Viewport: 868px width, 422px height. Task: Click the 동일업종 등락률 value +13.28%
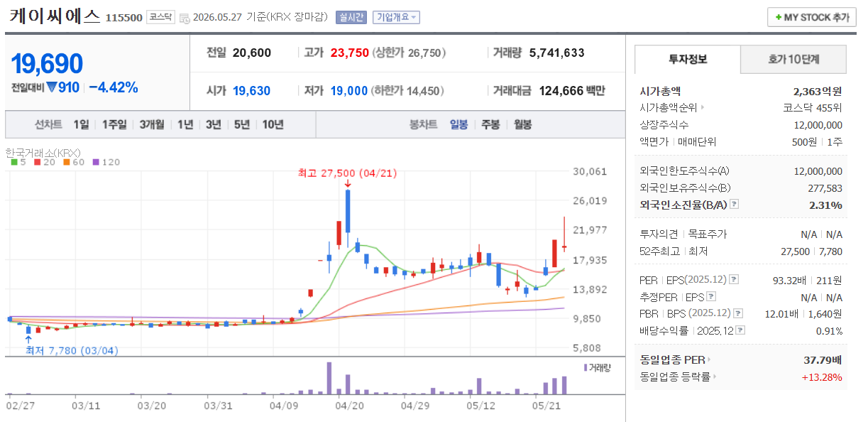point(823,377)
